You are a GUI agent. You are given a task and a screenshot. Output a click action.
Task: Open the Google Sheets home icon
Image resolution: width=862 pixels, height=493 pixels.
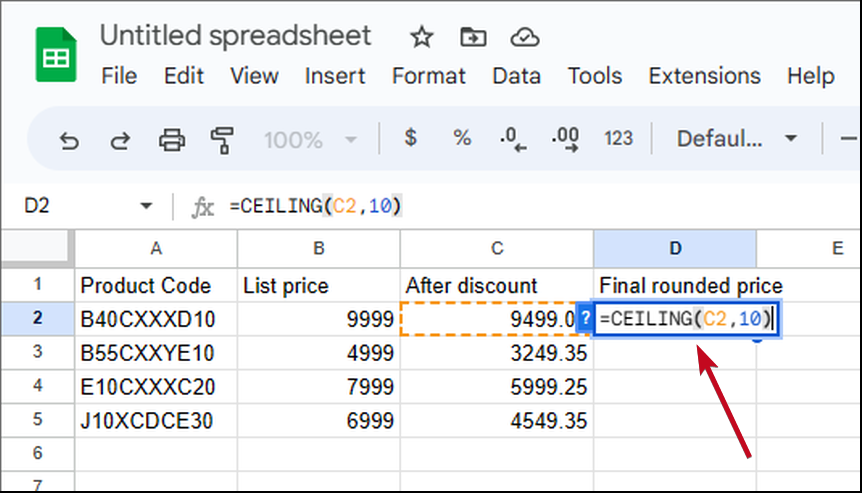pyautogui.click(x=56, y=55)
